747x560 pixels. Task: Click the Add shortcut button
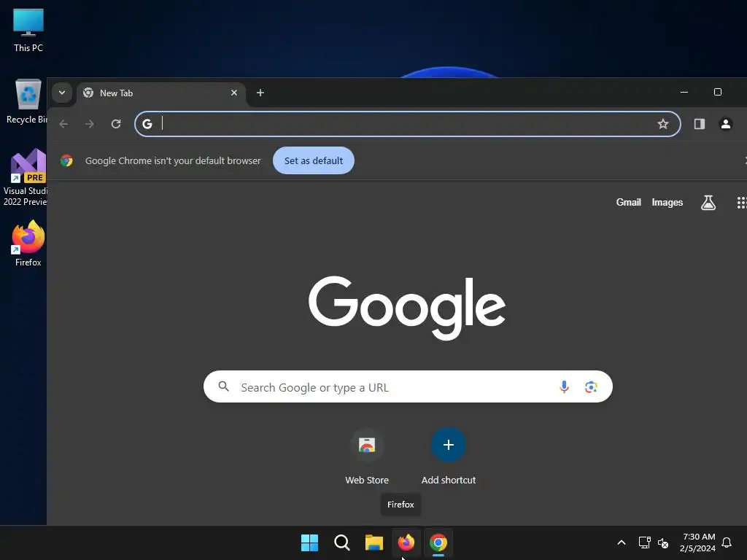coord(449,456)
